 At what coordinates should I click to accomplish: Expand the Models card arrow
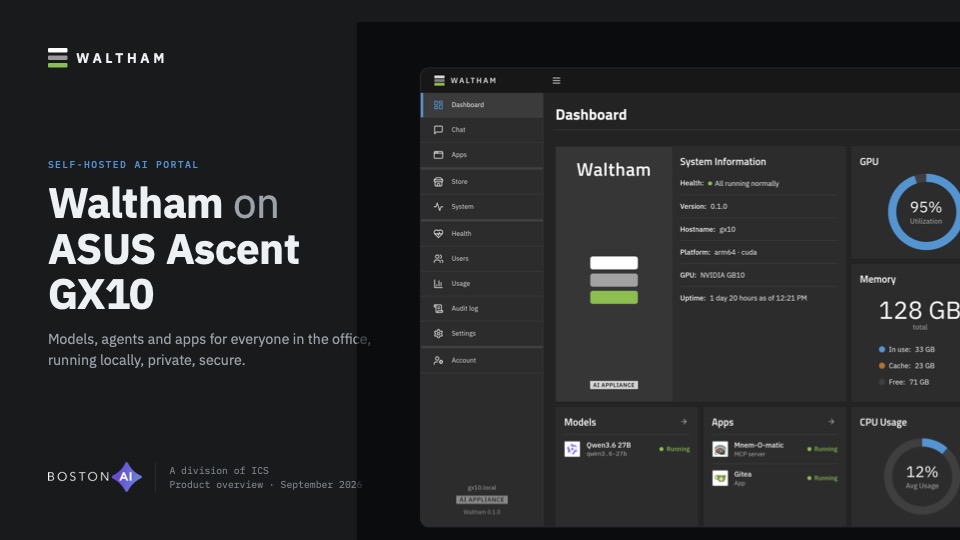[x=684, y=422]
